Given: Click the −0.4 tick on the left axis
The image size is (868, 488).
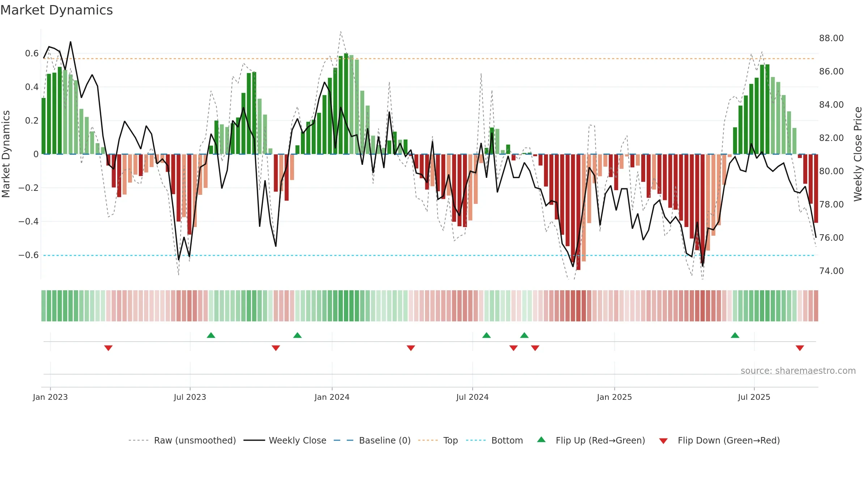Looking at the screenshot, I should click(x=29, y=222).
